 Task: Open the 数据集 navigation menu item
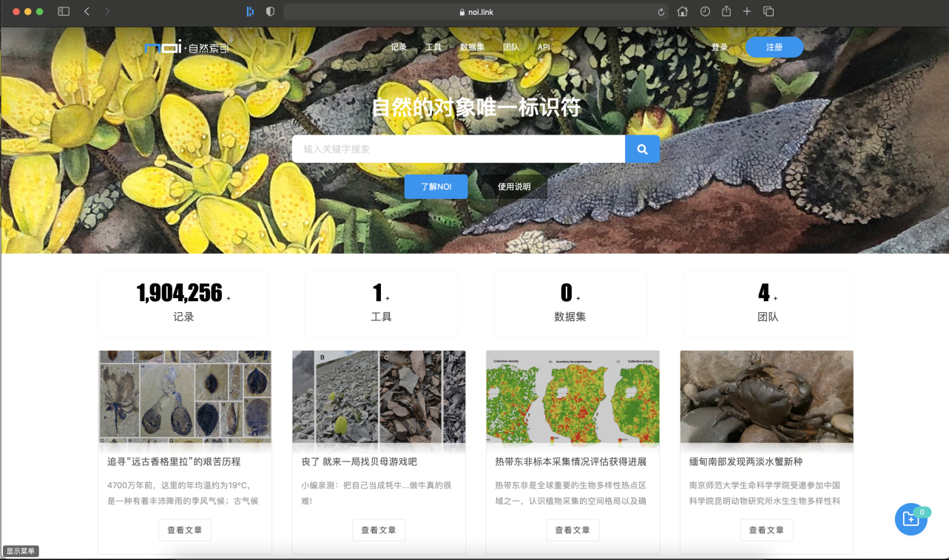(x=472, y=47)
